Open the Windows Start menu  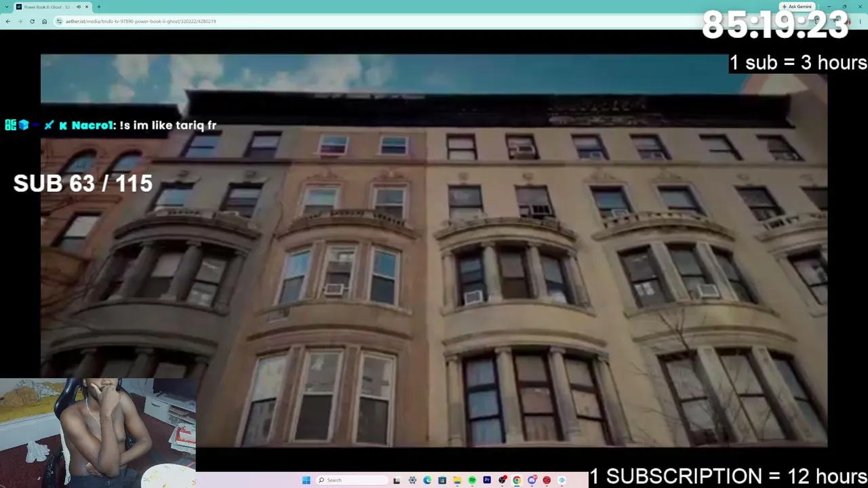(x=307, y=481)
